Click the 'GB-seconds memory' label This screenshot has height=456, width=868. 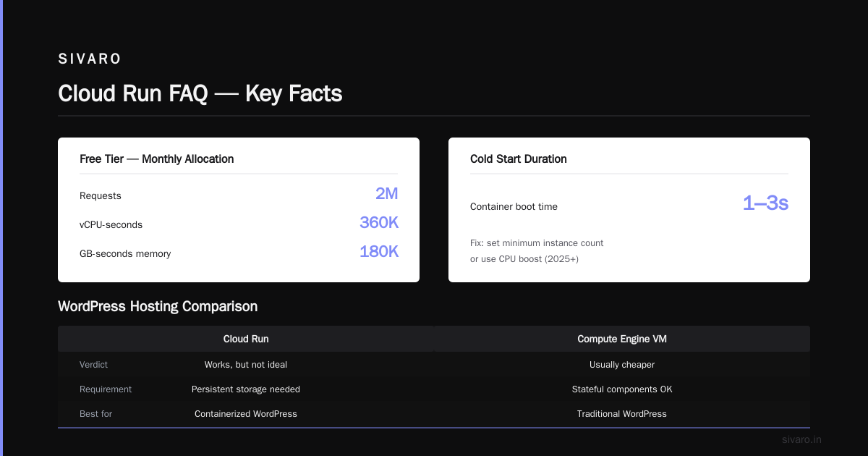(125, 254)
